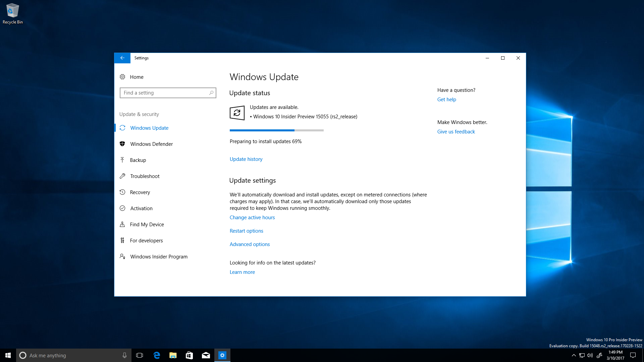
Task: Open Restart options link
Action: (247, 231)
